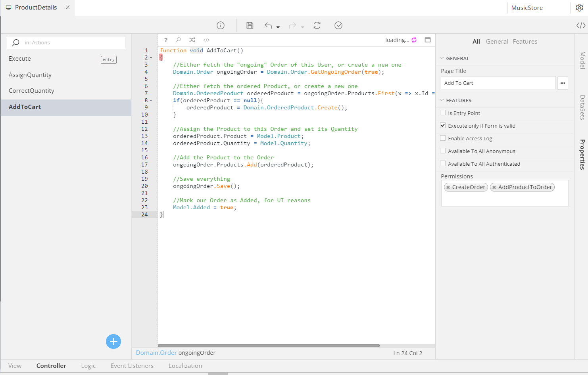
Task: Remove the CreateOrder permission tag
Action: pos(448,187)
